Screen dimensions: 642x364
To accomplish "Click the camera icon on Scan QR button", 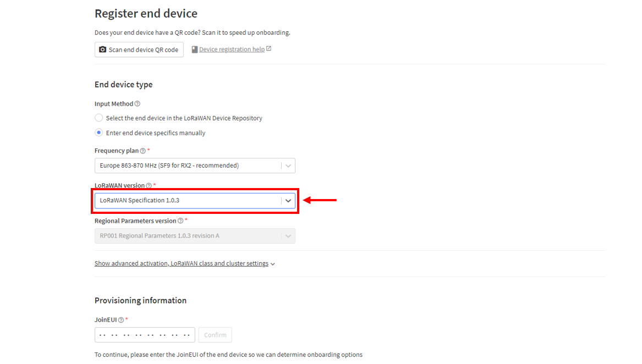I will tap(103, 49).
